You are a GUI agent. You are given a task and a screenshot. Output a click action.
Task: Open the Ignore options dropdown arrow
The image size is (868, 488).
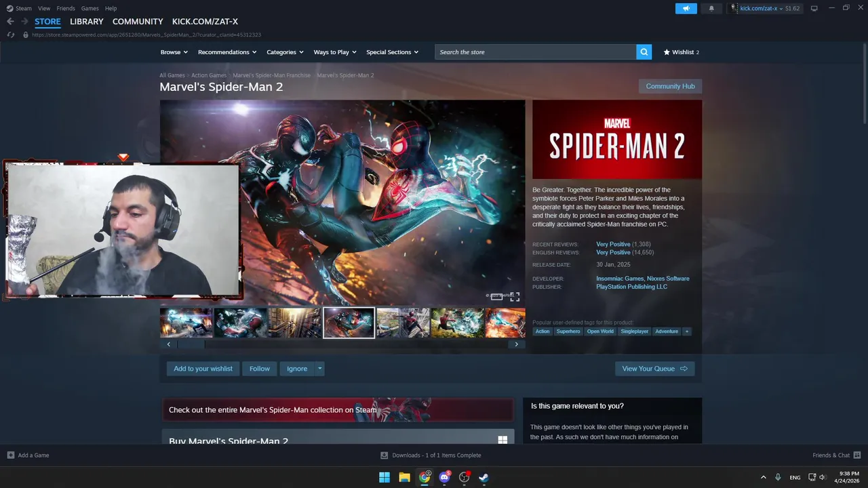click(319, 369)
